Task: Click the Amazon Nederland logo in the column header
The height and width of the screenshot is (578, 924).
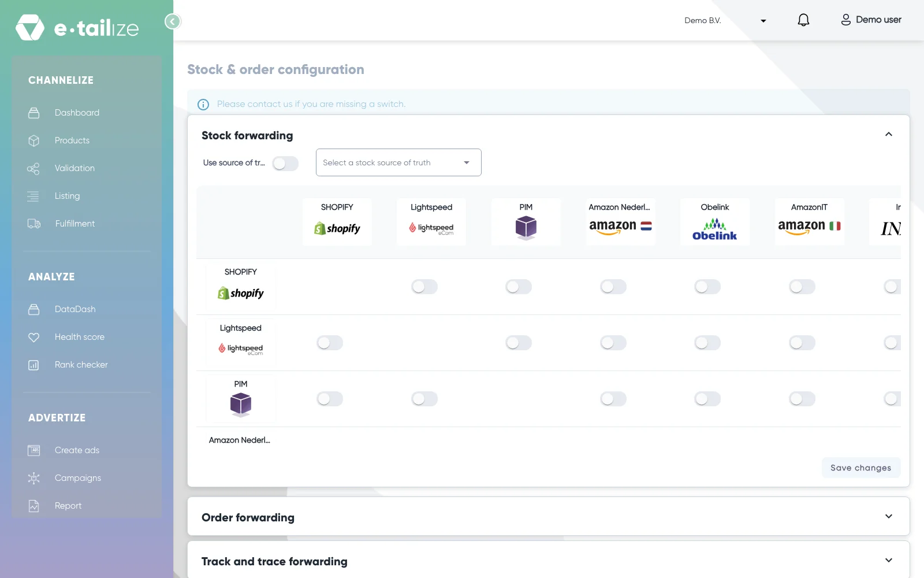Action: pyautogui.click(x=620, y=227)
